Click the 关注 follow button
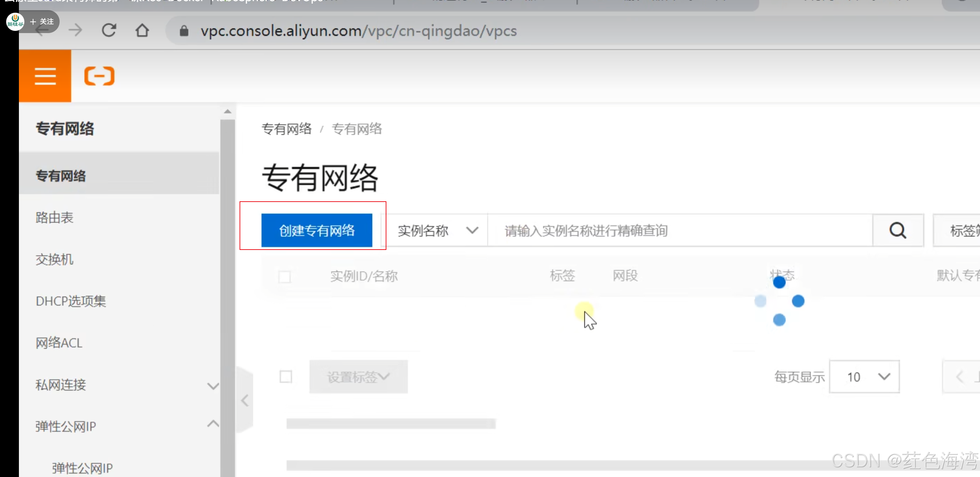The height and width of the screenshot is (477, 980). pyautogui.click(x=42, y=22)
